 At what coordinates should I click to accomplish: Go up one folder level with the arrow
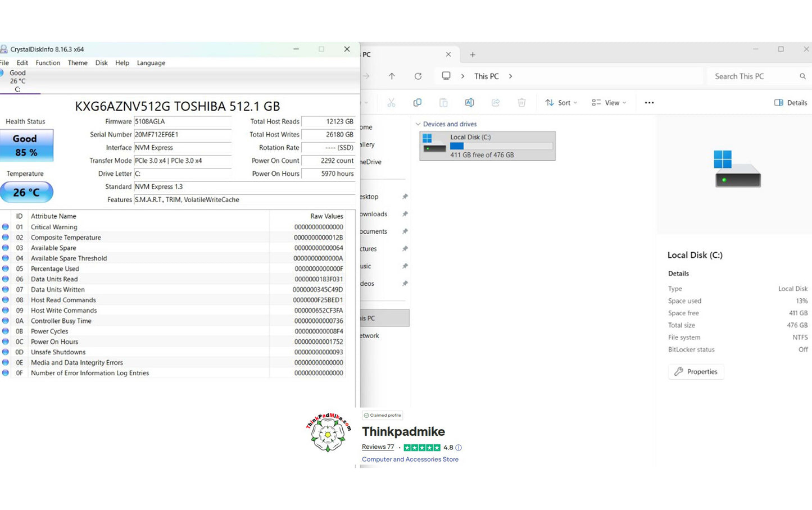392,76
